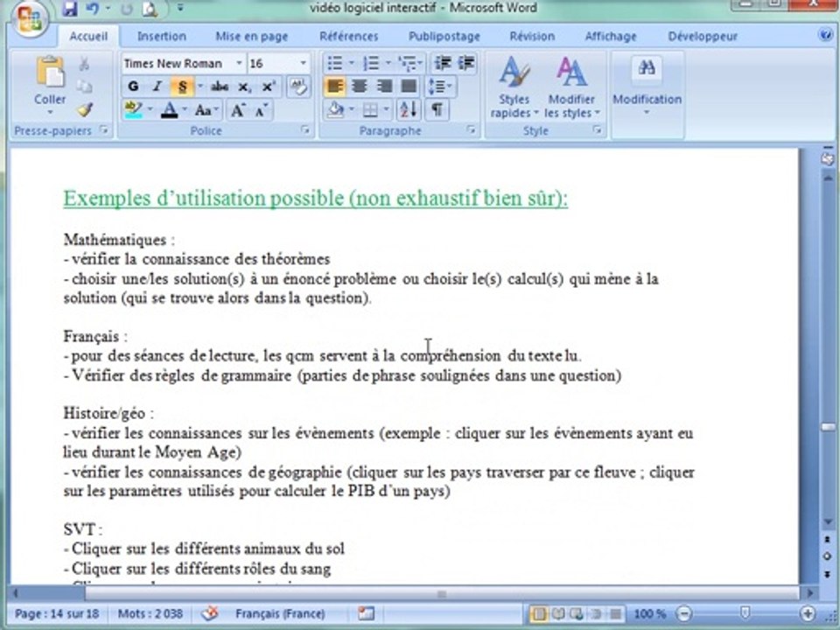This screenshot has width=840, height=630.
Task: Open the font name dropdown
Action: pos(239,63)
